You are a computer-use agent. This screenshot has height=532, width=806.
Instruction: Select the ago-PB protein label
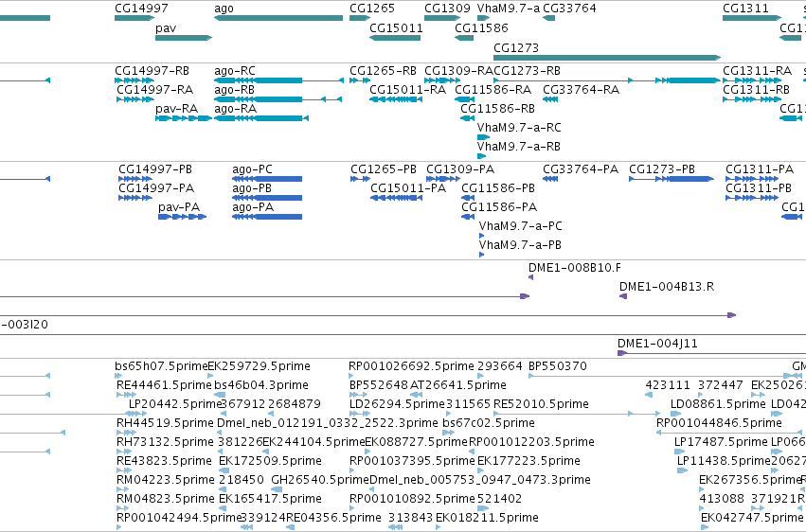point(252,188)
